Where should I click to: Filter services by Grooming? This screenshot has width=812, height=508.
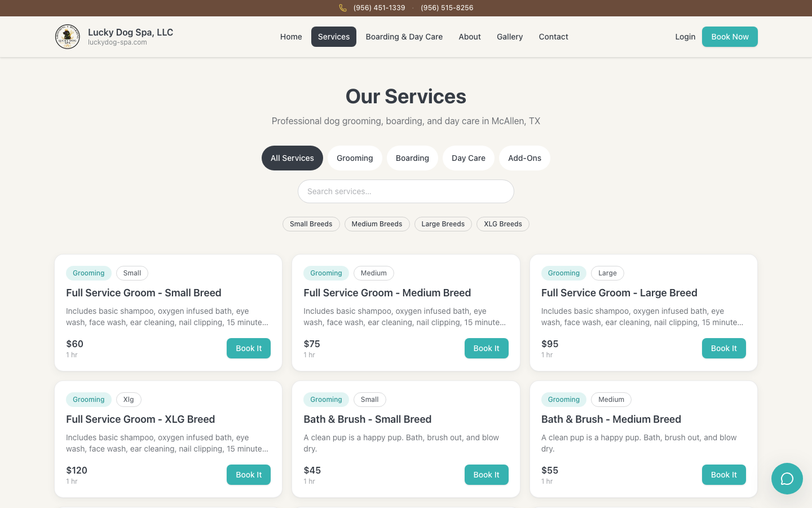(355, 158)
